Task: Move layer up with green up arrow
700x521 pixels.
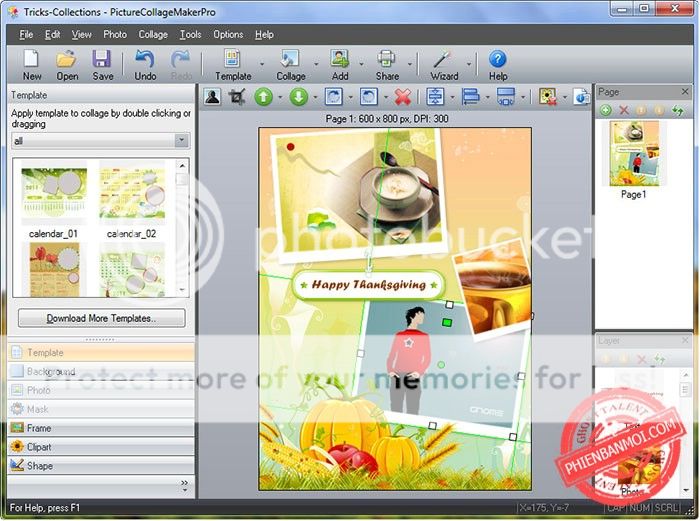Action: tap(263, 96)
